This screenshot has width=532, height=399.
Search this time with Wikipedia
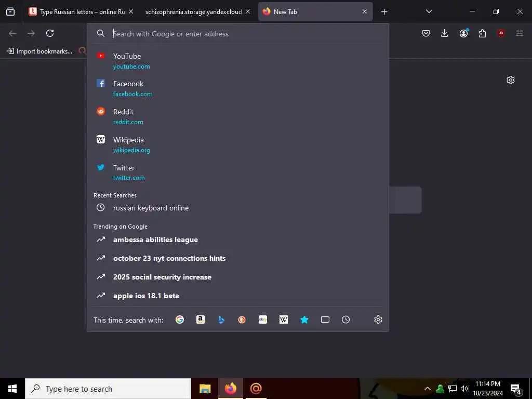click(284, 320)
